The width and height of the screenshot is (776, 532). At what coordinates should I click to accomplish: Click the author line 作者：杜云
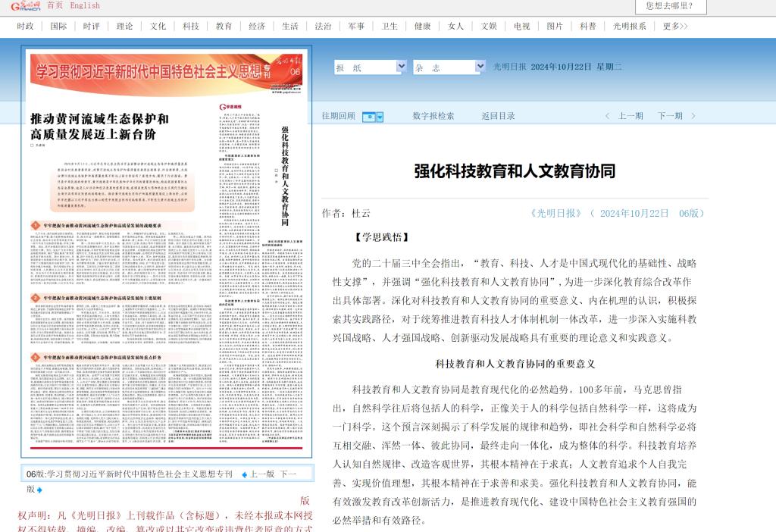coord(346,213)
